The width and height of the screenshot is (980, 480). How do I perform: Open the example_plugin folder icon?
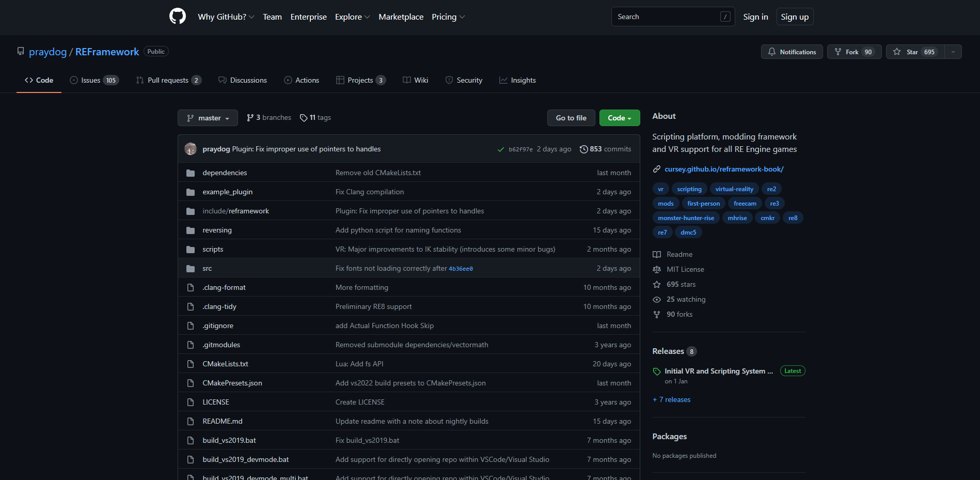point(191,192)
